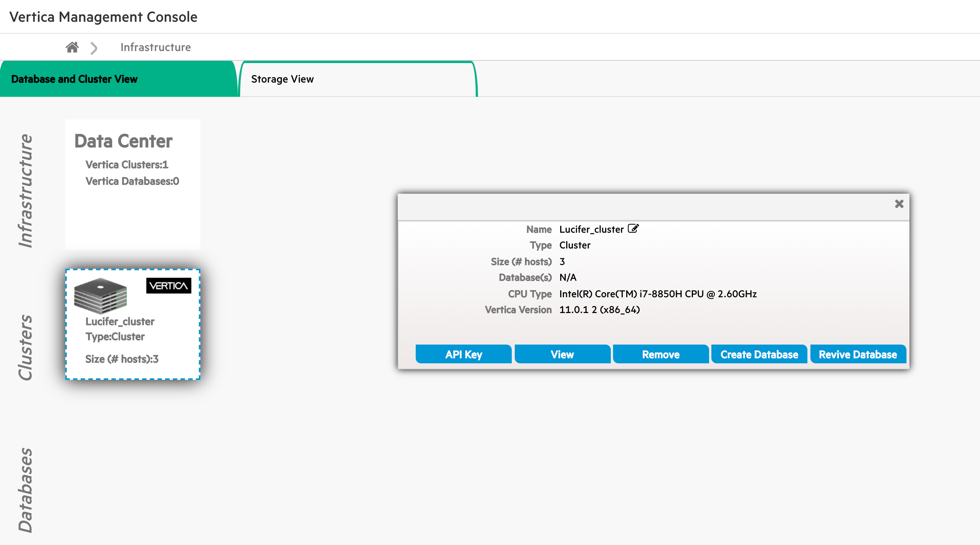Screen dimensions: 980x545
Task: Click the Vertica logo on cluster card
Action: coord(168,285)
